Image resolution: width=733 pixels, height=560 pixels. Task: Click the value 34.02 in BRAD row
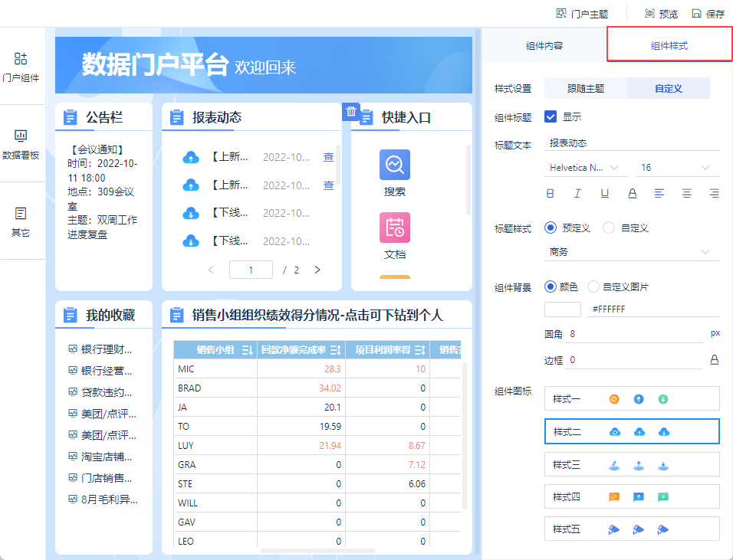330,388
